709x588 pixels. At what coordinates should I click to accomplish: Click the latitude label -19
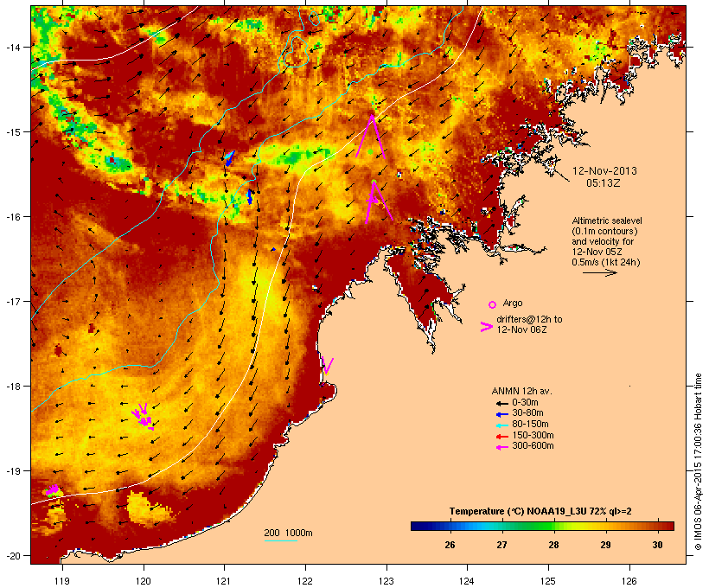(12, 471)
